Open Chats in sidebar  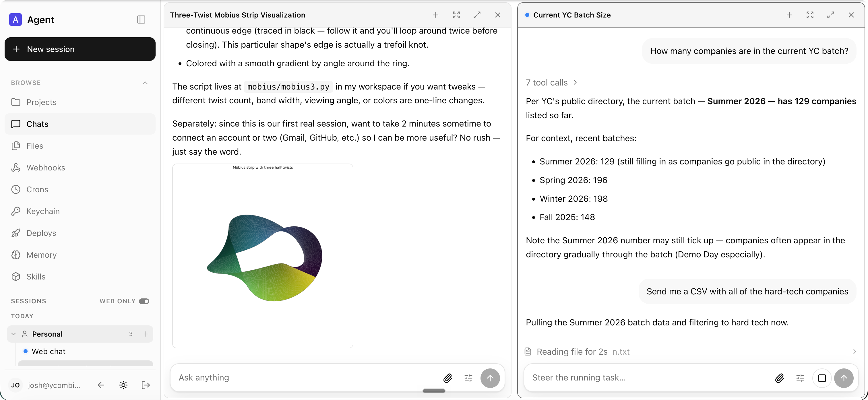(80, 124)
